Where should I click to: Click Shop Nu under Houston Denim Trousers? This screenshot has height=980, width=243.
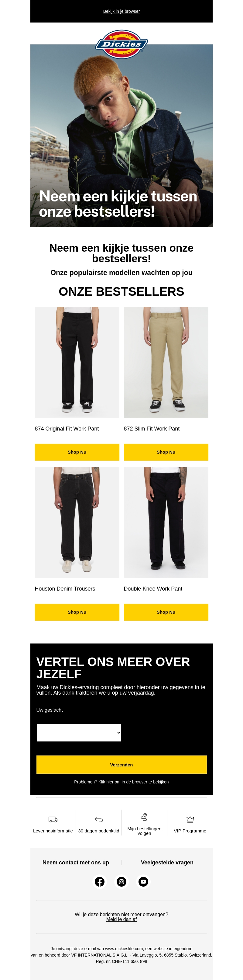(x=77, y=612)
